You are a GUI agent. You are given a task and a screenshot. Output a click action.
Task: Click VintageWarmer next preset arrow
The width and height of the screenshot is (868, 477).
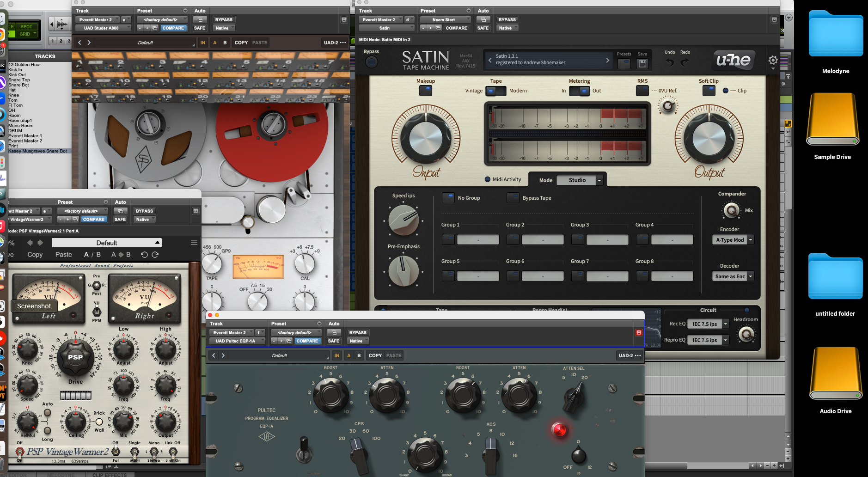40,243
